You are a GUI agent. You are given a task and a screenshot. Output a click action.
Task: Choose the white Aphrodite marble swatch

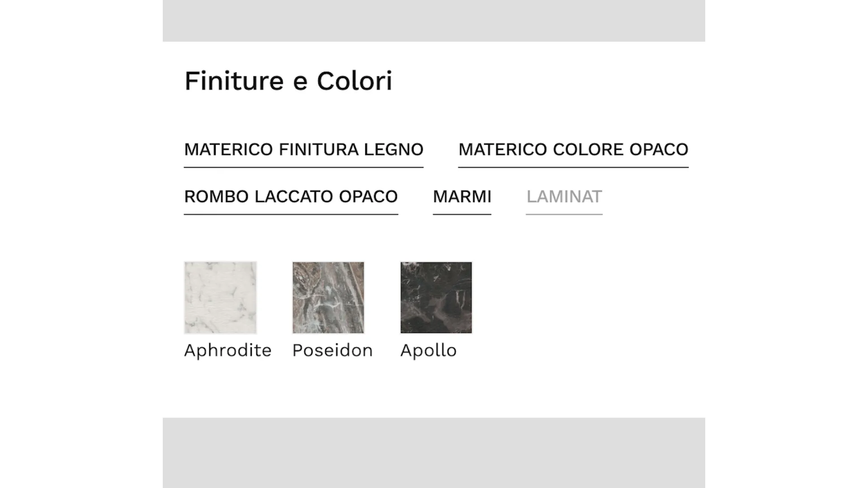(220, 297)
